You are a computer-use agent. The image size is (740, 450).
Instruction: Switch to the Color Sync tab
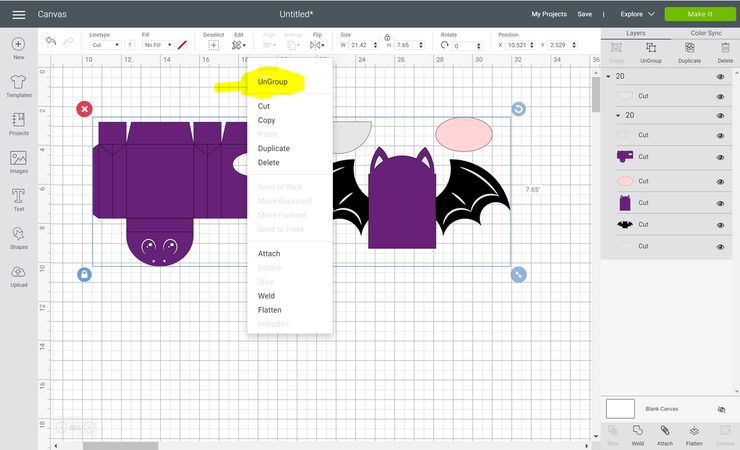click(x=705, y=33)
